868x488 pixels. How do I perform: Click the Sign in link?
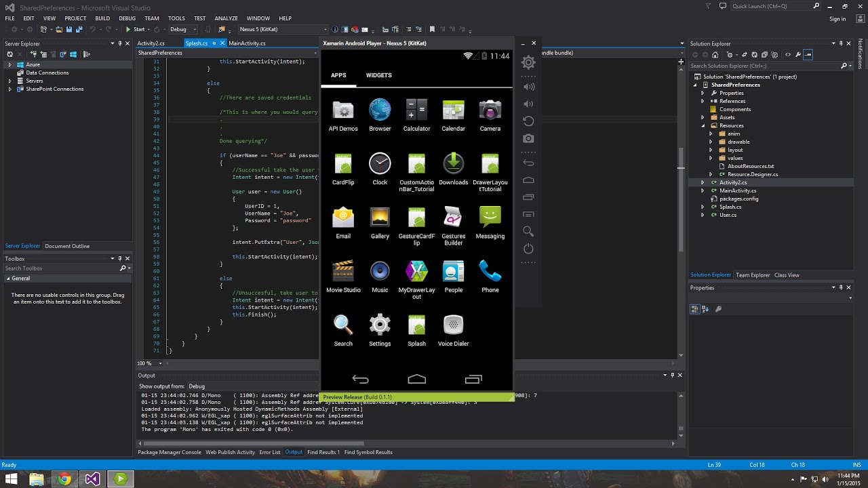click(x=837, y=19)
